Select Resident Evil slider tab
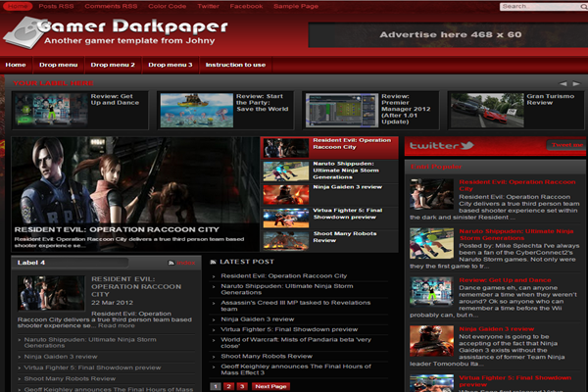The image size is (588, 392). 329,147
